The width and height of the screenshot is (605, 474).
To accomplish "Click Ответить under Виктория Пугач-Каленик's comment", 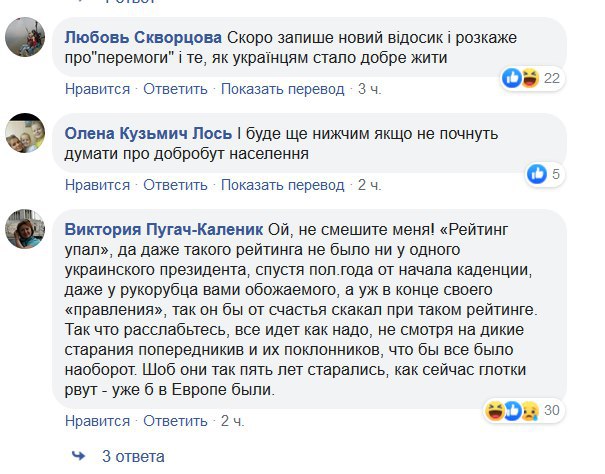I will click(x=175, y=420).
